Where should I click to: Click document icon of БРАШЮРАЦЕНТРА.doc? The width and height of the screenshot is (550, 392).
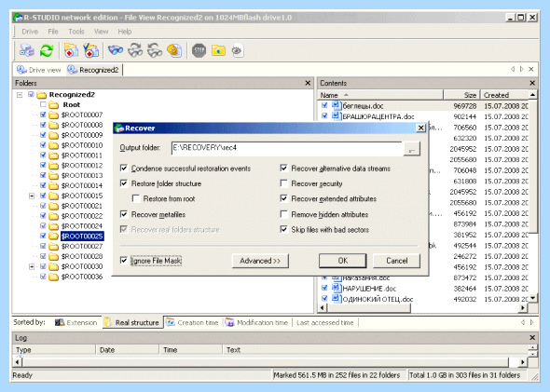(337, 116)
